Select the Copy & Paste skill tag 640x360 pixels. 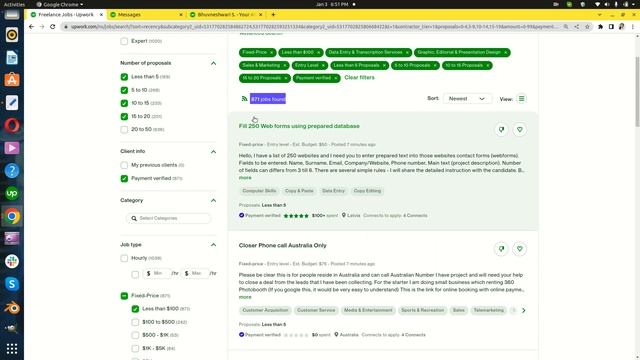pyautogui.click(x=299, y=191)
